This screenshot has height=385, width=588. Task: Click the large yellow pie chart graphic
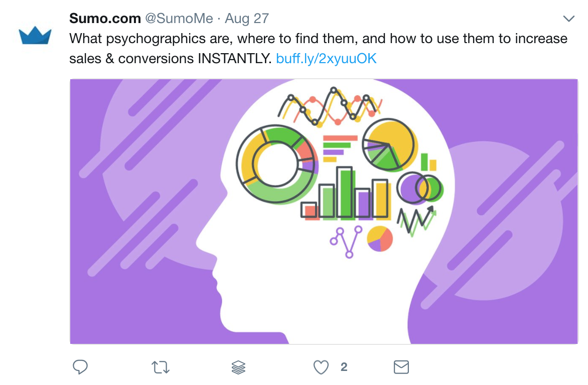coord(390,145)
